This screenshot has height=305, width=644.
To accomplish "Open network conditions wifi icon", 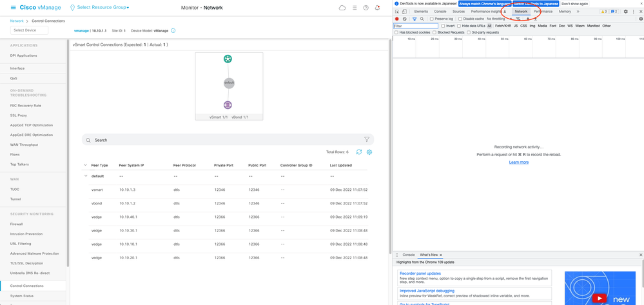I will [518, 19].
